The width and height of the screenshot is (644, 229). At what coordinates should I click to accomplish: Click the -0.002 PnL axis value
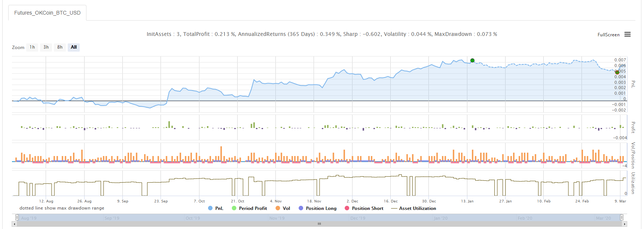point(619,110)
